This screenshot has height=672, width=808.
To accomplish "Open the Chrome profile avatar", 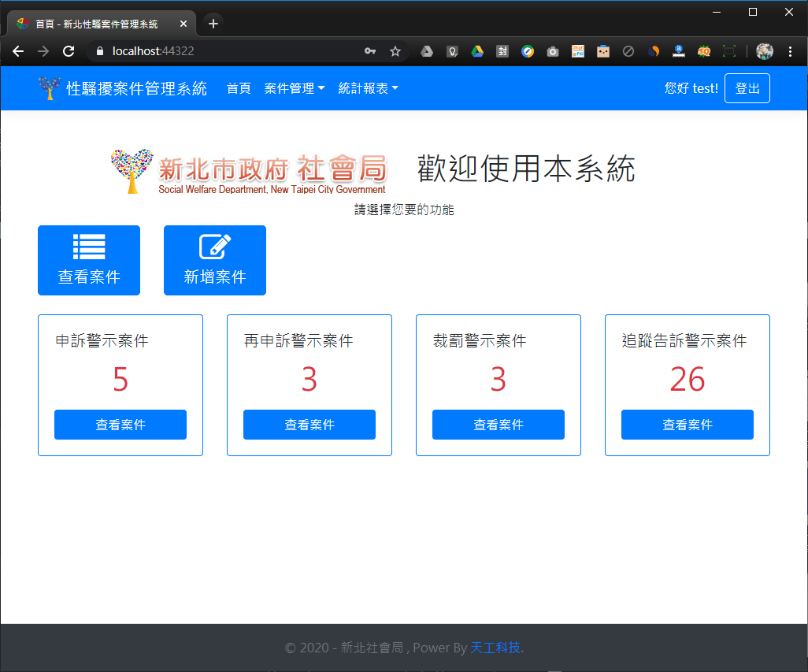I will [x=764, y=51].
